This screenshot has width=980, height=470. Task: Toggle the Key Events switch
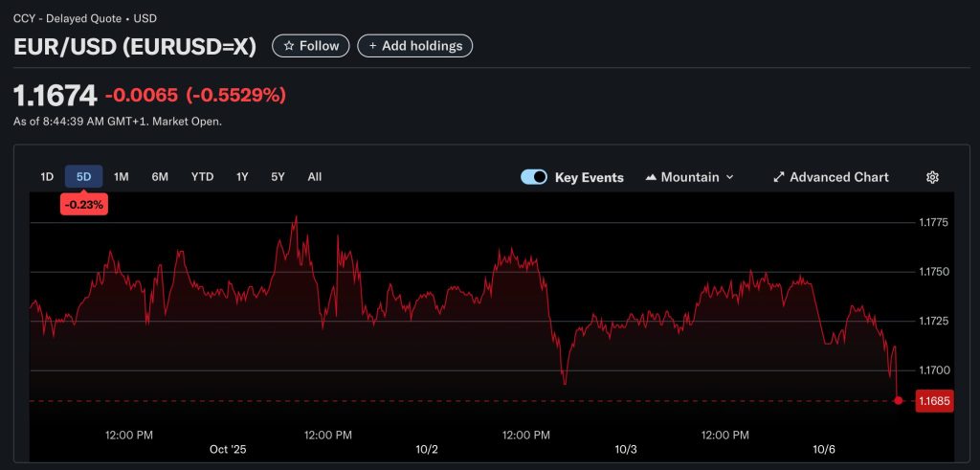click(x=534, y=177)
